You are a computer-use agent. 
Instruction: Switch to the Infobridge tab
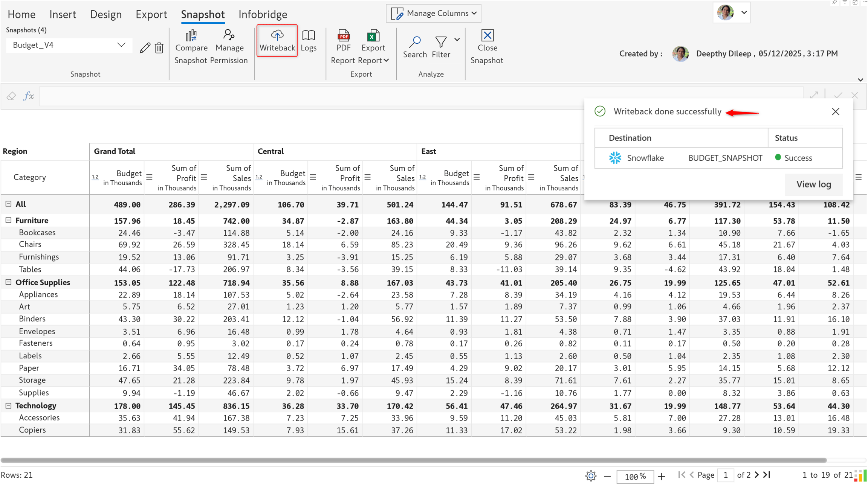(x=263, y=14)
